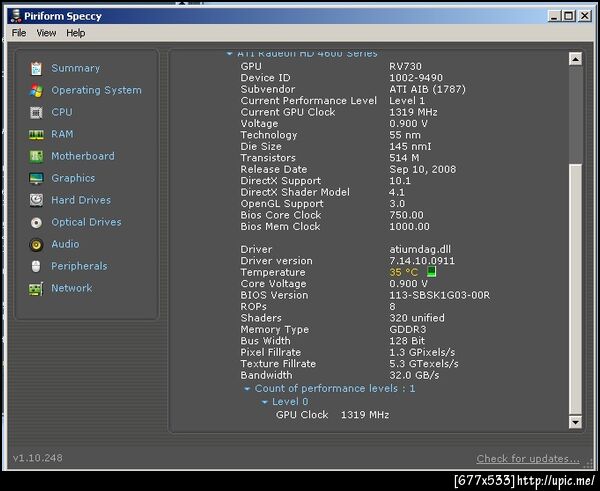The height and width of the screenshot is (491, 600).
Task: Click the scrollbar down arrow
Action: tap(575, 422)
